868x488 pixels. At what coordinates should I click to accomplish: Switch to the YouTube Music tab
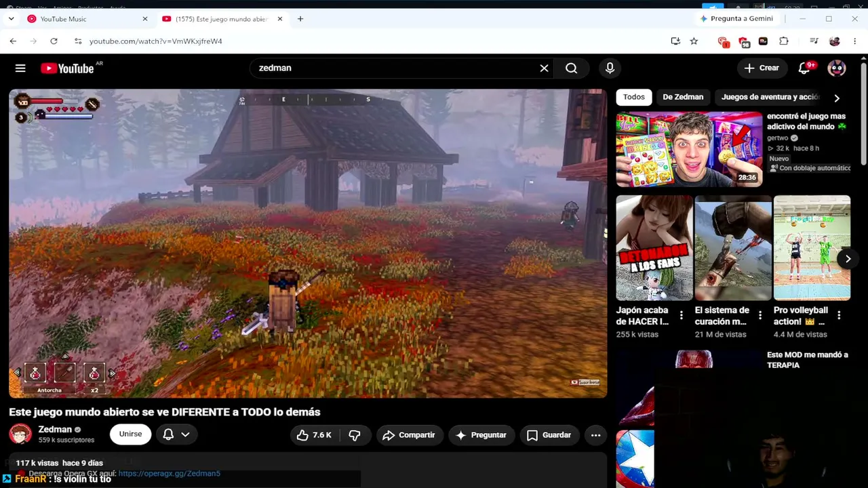tap(87, 19)
